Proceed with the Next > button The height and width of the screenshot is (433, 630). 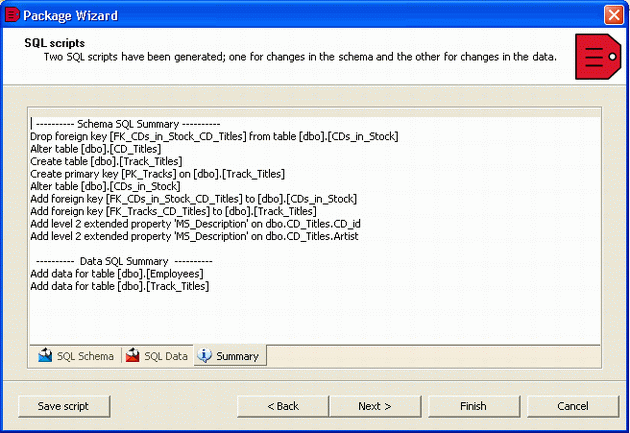pos(375,406)
